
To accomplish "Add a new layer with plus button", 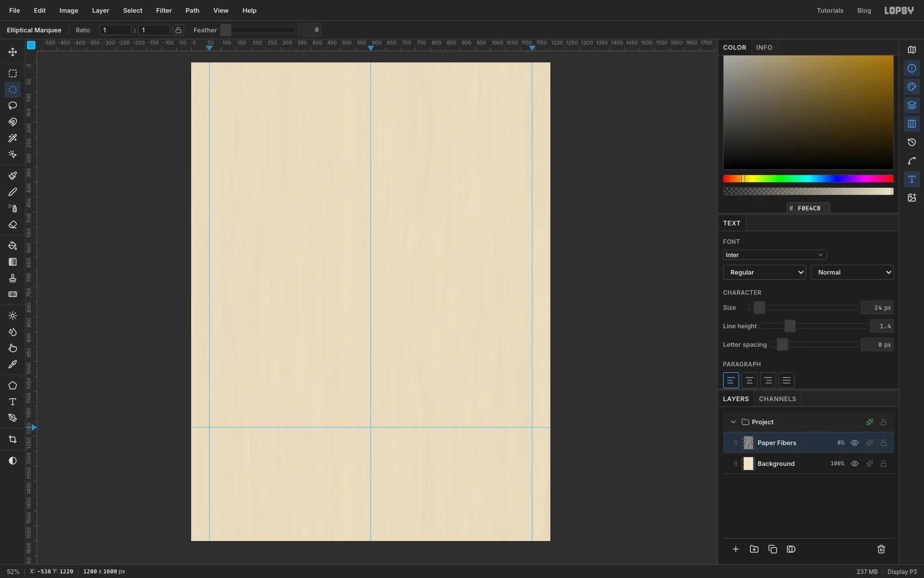I will [736, 549].
